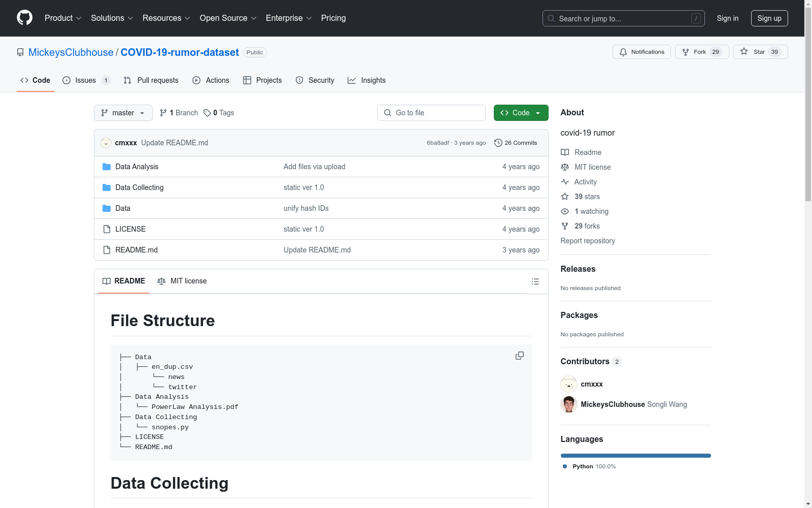Screen dimensions: 812x508
Task: Open the 'Update README.md' latest commit message
Action: [x=175, y=143]
